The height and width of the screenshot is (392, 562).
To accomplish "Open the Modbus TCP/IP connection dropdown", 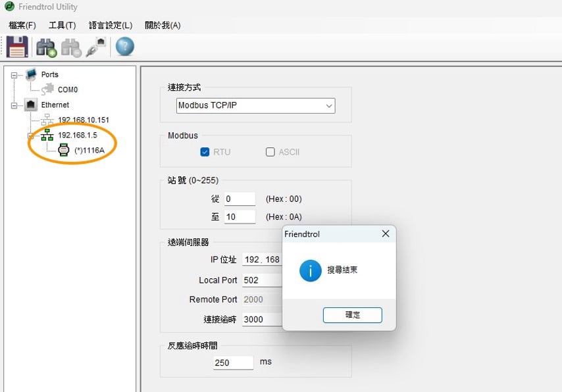I will (255, 105).
